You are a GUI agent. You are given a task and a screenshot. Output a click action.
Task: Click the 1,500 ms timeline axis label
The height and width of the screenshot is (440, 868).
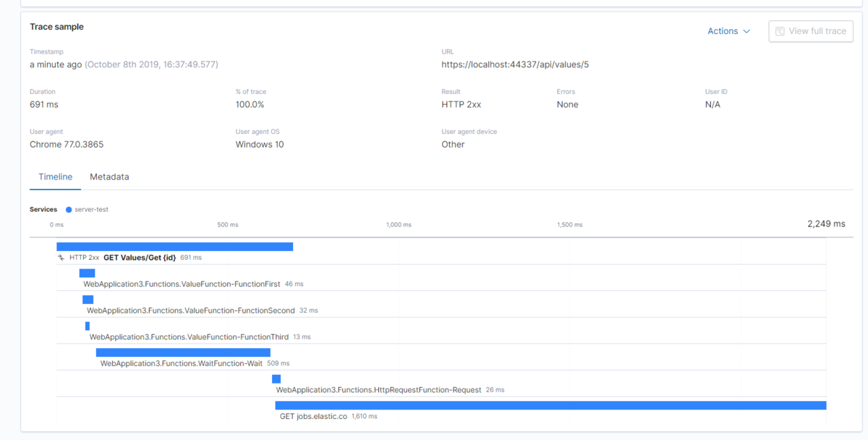(569, 225)
